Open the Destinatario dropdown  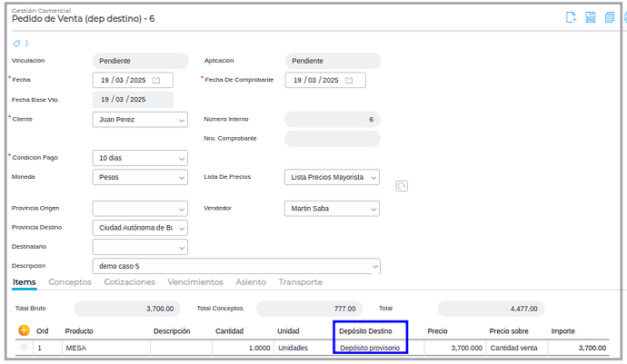point(140,247)
